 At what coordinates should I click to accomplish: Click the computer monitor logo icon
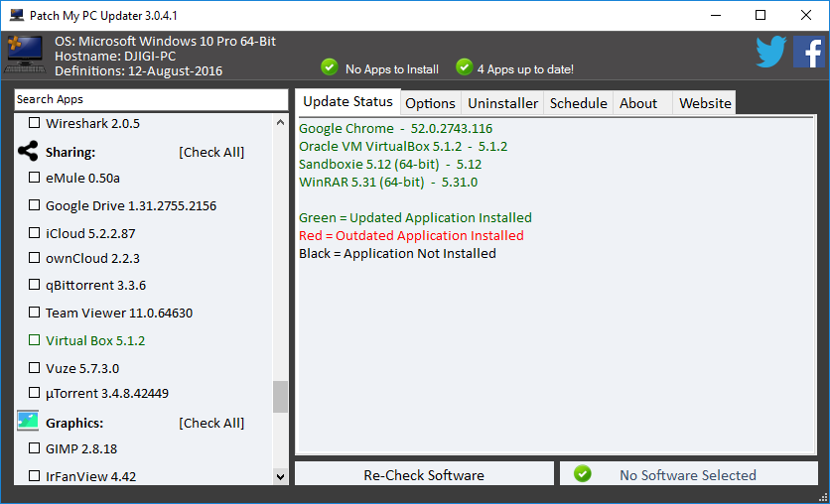coord(25,54)
